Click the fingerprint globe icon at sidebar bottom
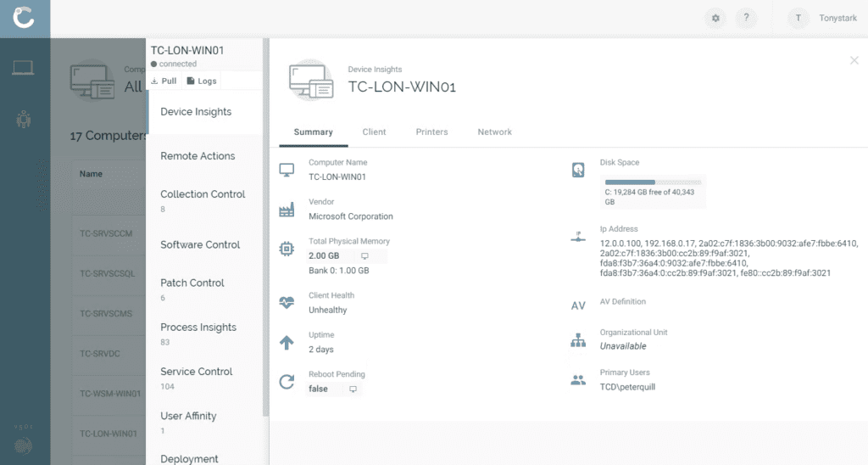This screenshot has width=868, height=465. tap(23, 445)
